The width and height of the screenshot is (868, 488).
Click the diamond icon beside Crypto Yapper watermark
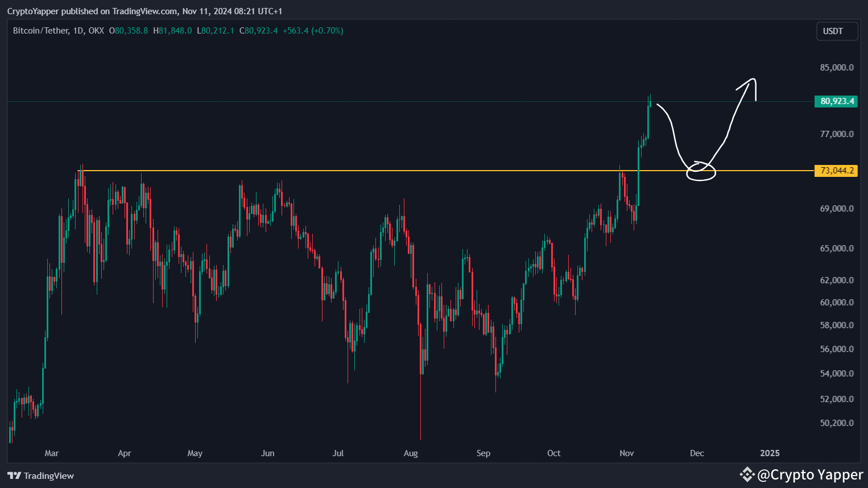coord(748,474)
